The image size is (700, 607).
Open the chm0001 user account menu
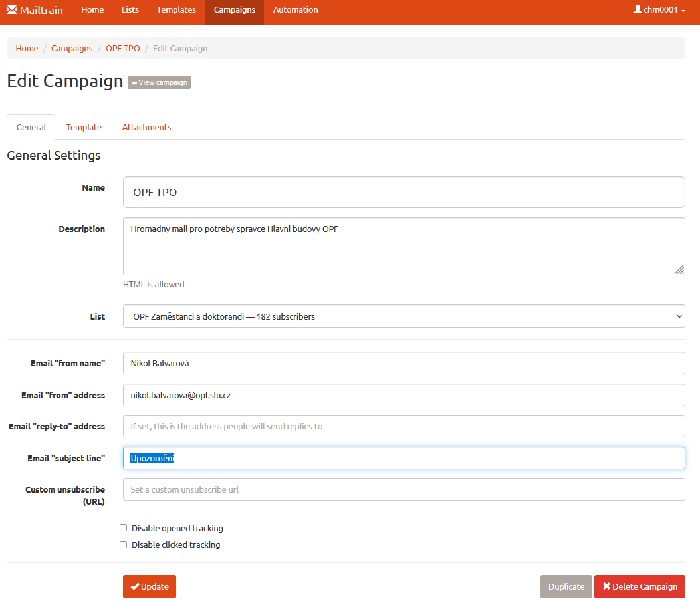point(659,10)
